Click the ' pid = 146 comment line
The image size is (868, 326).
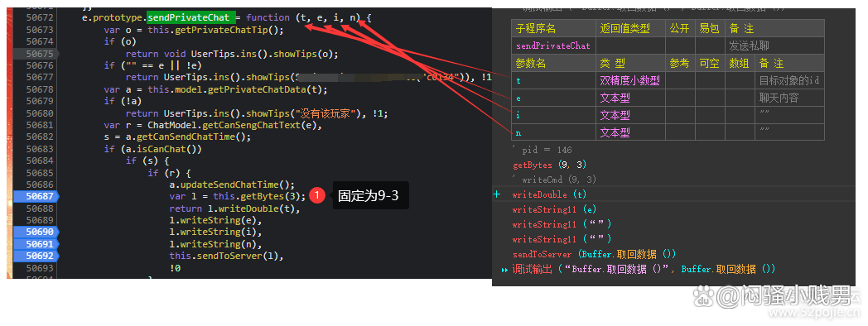(x=543, y=150)
